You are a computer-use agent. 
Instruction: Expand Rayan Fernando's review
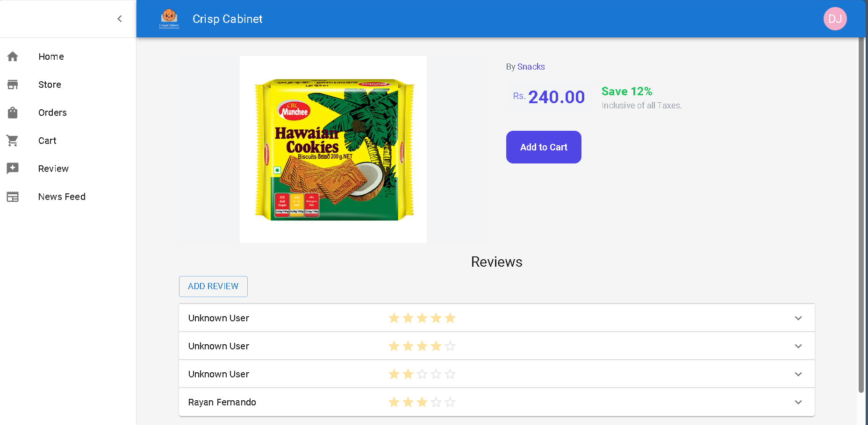(x=798, y=402)
